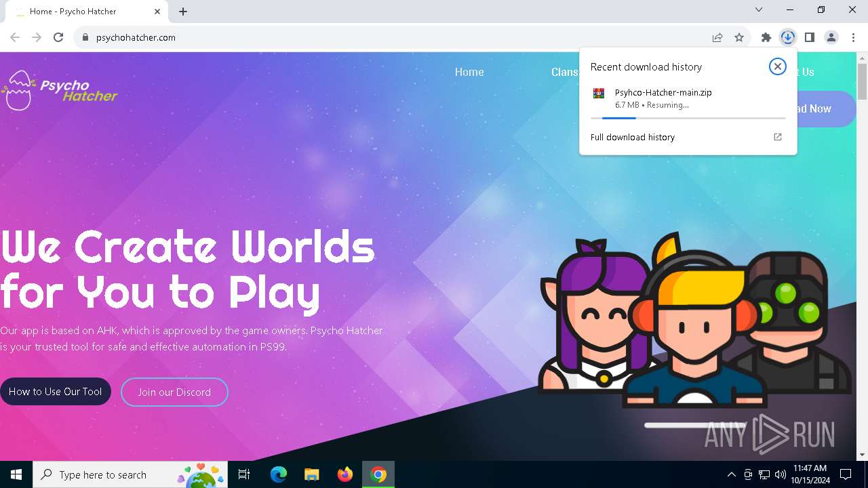This screenshot has width=868, height=488.
Task: Click the scrollbar down arrow
Action: (x=862, y=455)
